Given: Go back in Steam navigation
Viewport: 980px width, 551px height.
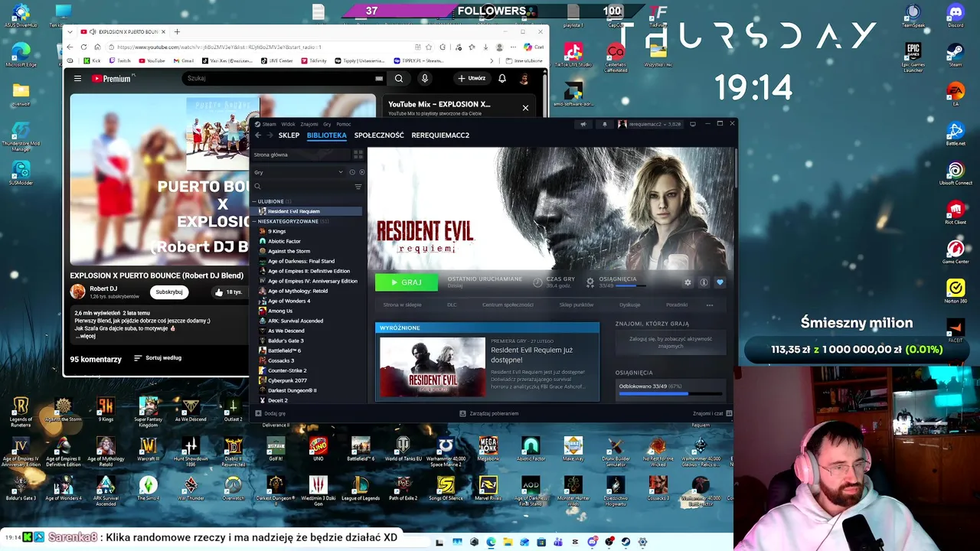Looking at the screenshot, I should point(258,135).
